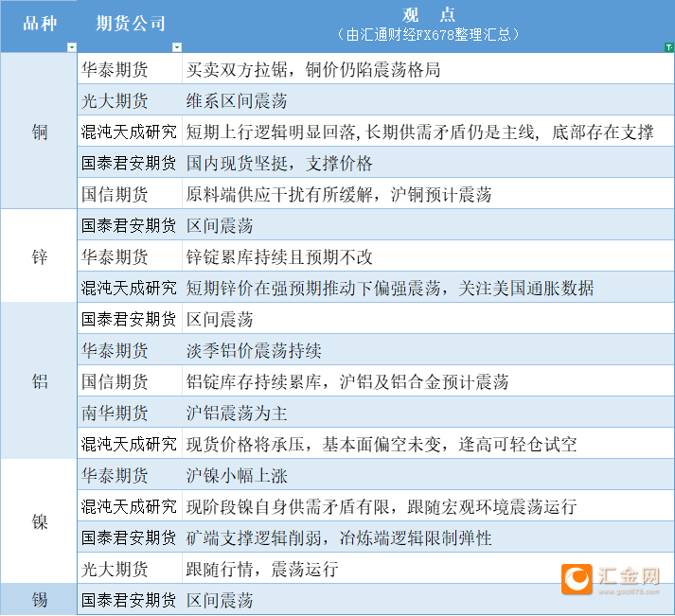Select the 铜 category cell
This screenshot has height=616, width=675.
tap(39, 131)
